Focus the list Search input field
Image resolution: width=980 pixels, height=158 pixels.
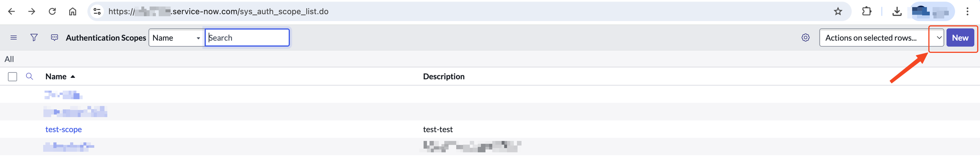click(247, 38)
